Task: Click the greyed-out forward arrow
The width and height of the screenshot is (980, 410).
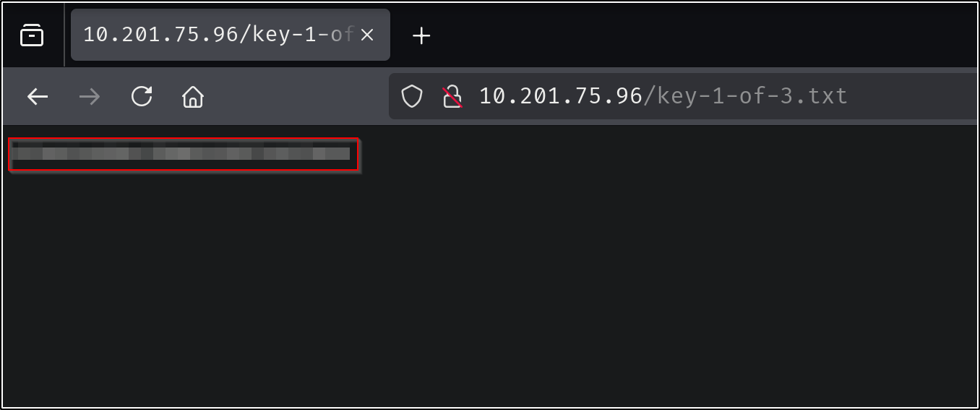Action: (90, 96)
